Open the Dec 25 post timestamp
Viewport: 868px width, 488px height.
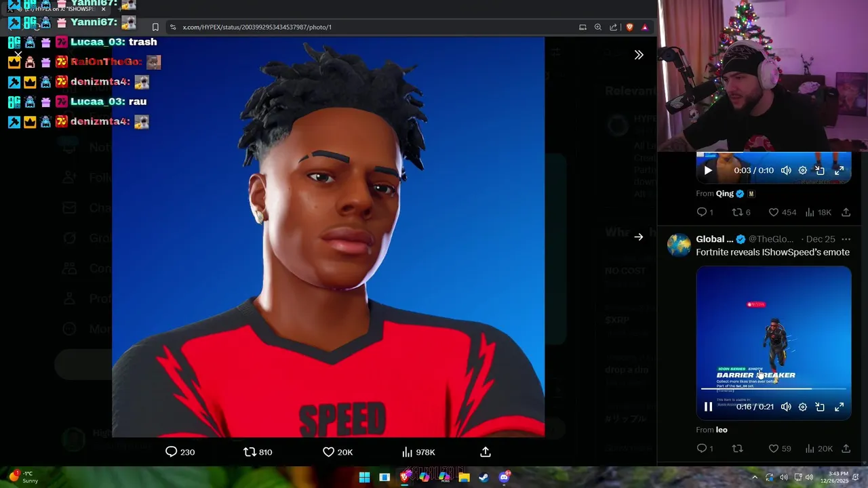pyautogui.click(x=821, y=239)
